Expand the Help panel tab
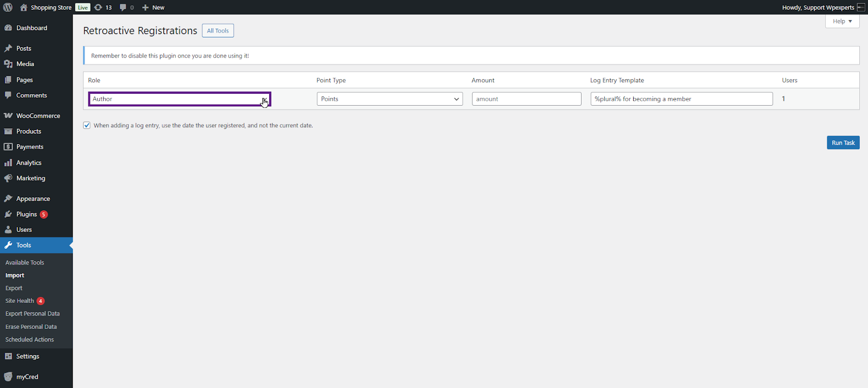The width and height of the screenshot is (868, 388). pos(842,21)
